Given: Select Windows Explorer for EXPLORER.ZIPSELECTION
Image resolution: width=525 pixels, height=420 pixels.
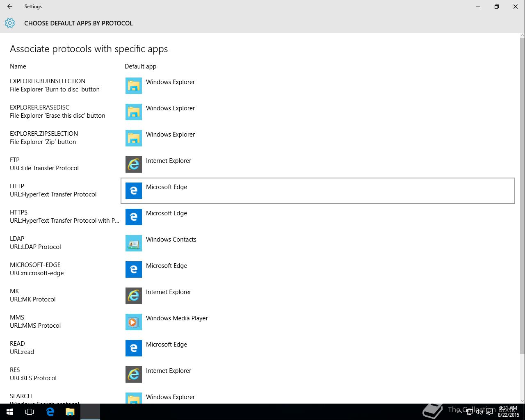Looking at the screenshot, I should click(318, 138).
